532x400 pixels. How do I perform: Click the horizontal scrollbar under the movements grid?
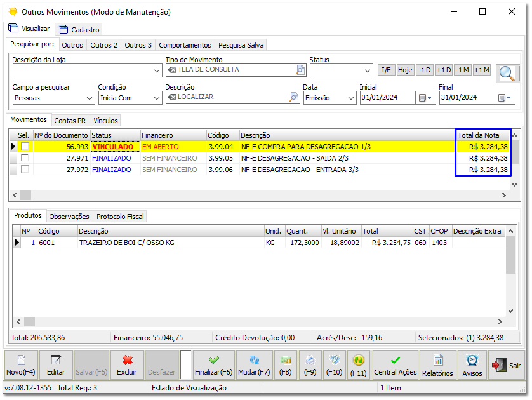[25, 195]
